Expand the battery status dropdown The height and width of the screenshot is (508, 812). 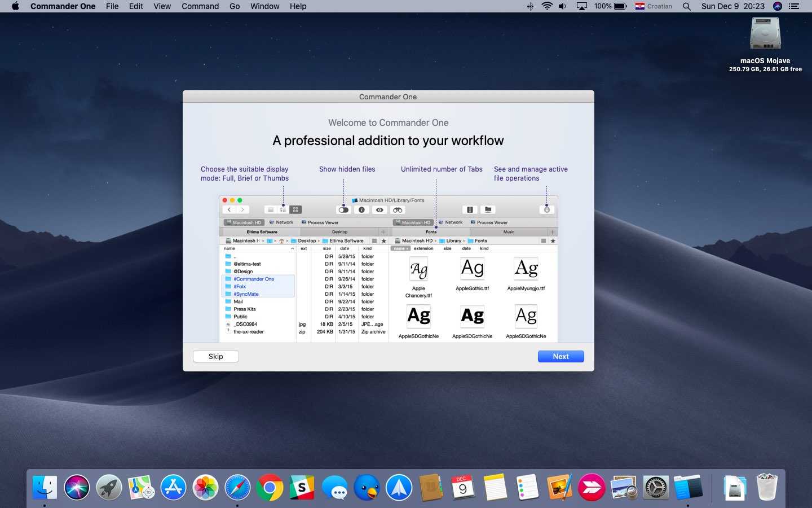coord(611,6)
